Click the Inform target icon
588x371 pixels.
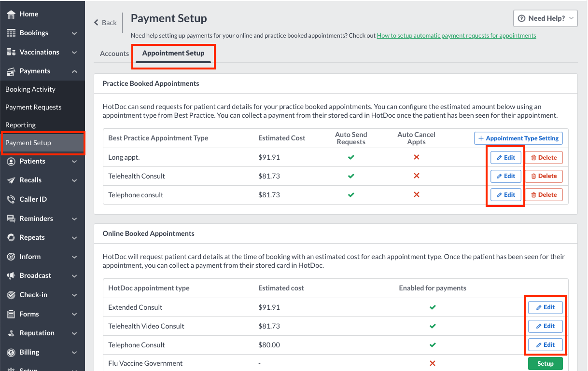tap(11, 257)
